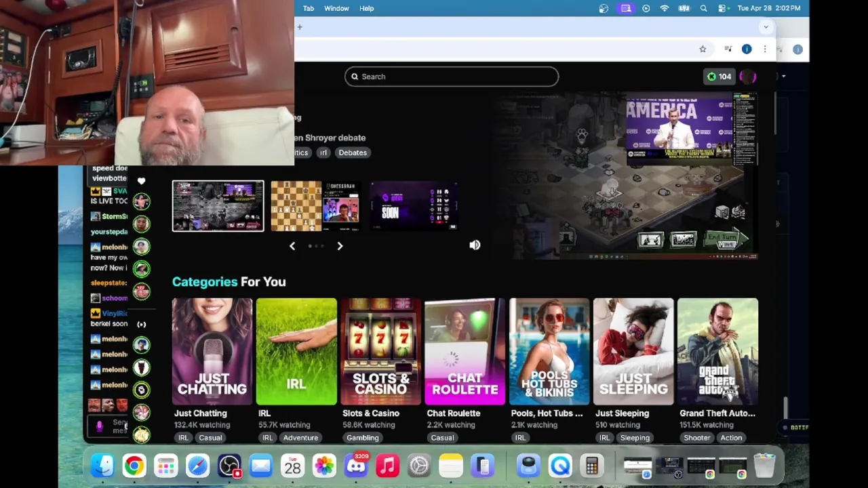Click the Action tag
This screenshot has height=488, width=868.
pos(731,438)
